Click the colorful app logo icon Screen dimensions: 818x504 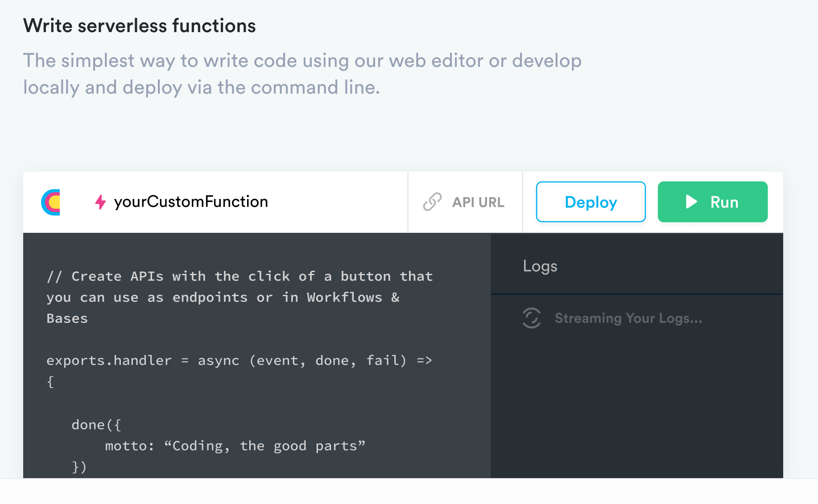(50, 202)
